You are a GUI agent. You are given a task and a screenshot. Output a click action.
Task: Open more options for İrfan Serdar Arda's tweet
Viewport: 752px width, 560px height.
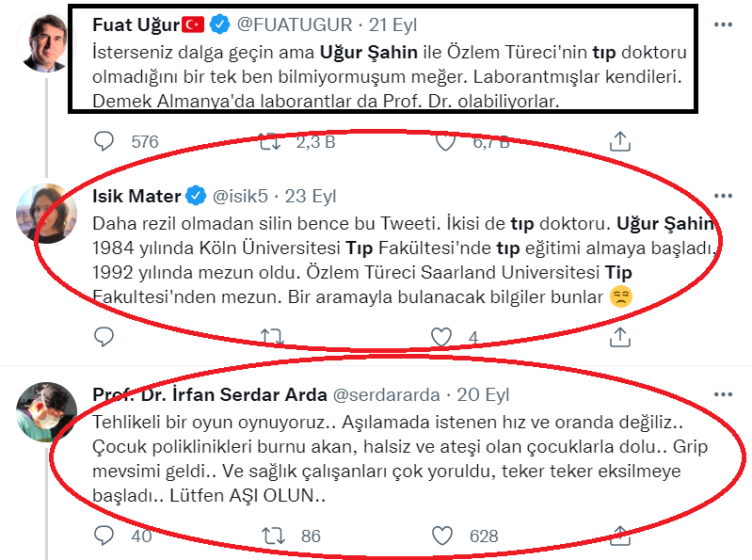click(722, 393)
